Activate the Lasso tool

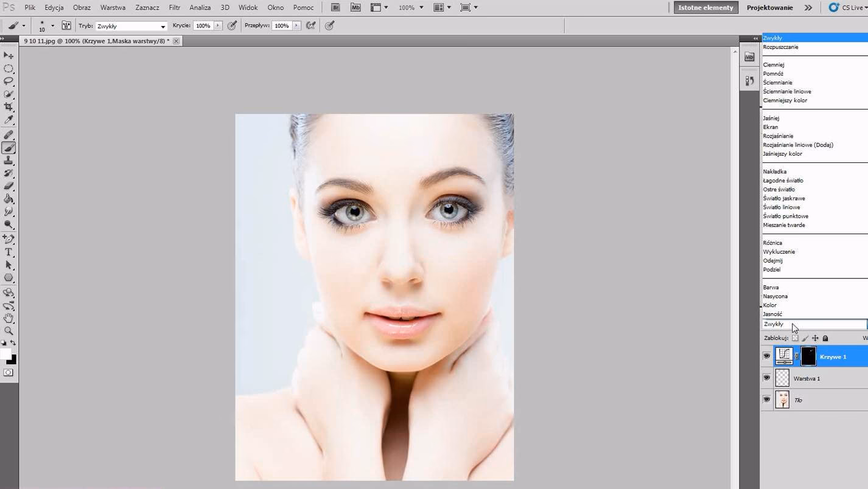(x=9, y=81)
